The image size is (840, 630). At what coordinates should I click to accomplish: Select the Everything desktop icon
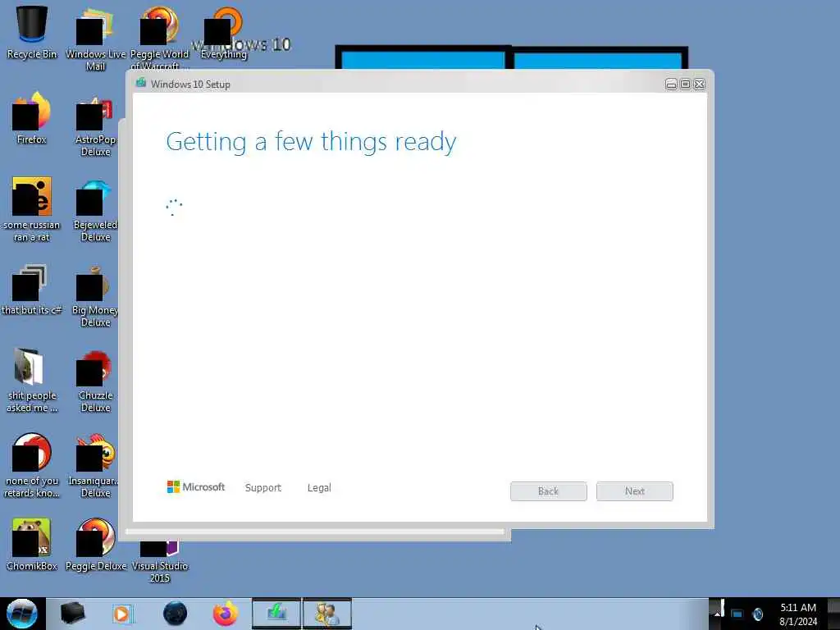[x=224, y=33]
